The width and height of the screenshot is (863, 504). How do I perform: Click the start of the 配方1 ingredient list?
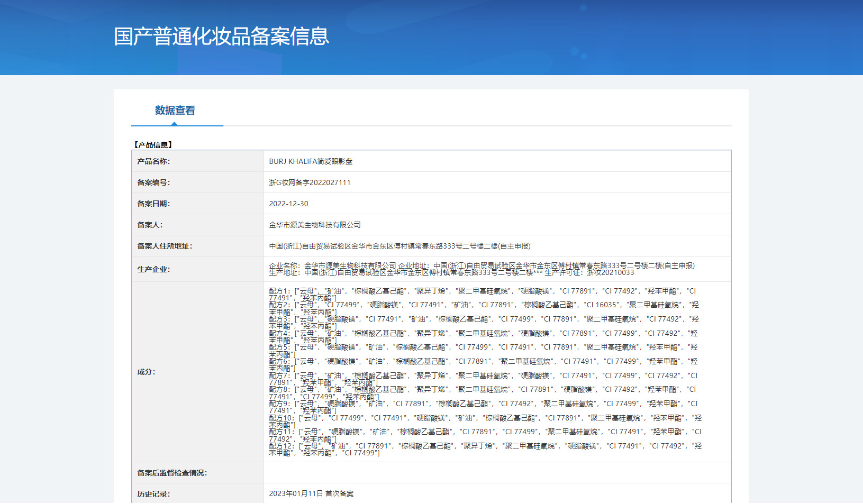click(280, 291)
